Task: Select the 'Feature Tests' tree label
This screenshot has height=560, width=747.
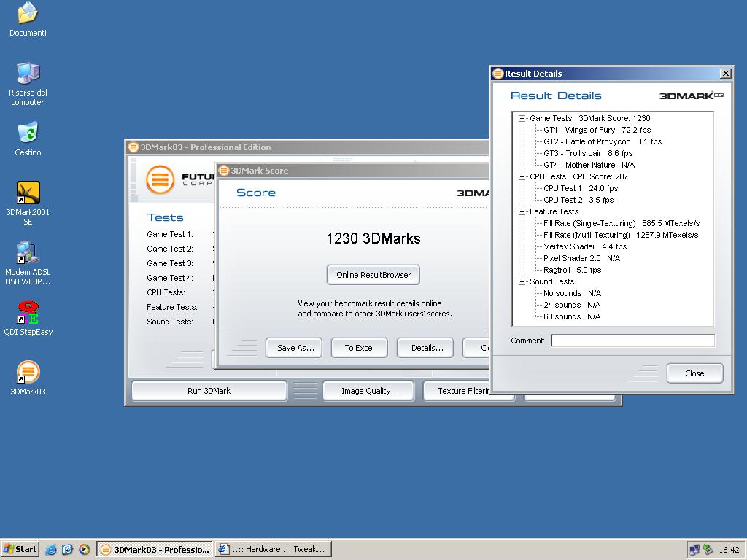Action: (x=554, y=211)
